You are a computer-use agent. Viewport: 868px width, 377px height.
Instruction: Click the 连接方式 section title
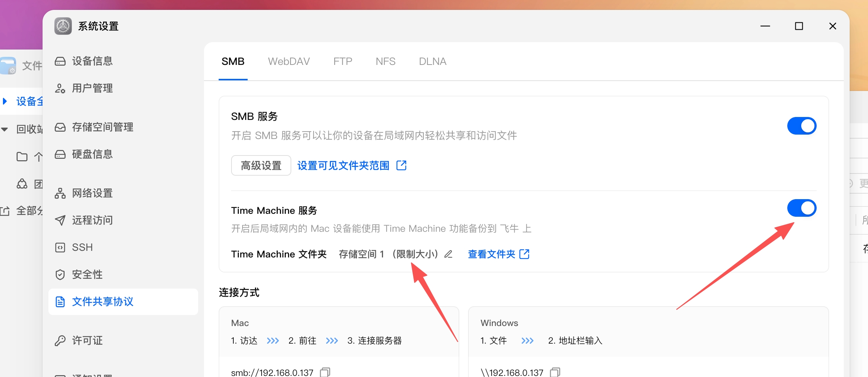coord(239,292)
